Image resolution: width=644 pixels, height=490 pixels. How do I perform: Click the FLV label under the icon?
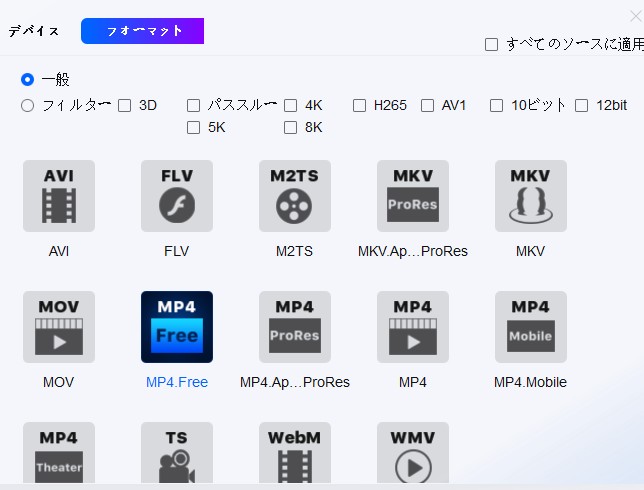tap(177, 251)
